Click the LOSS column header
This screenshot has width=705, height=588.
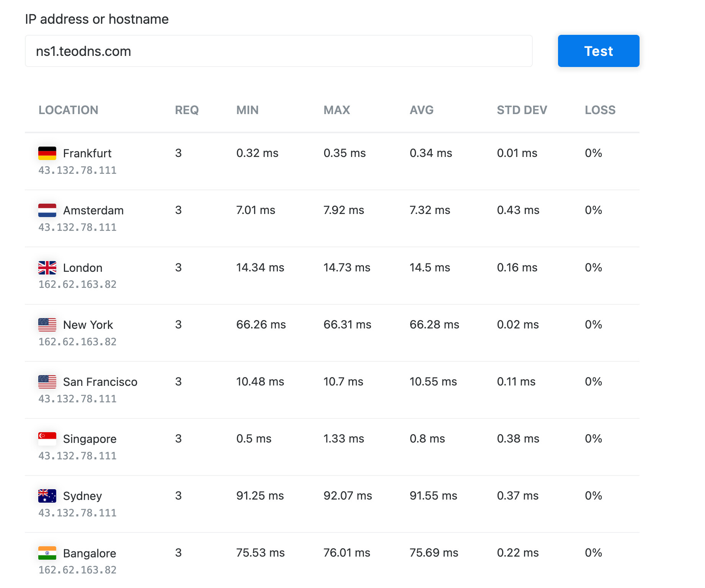click(600, 110)
